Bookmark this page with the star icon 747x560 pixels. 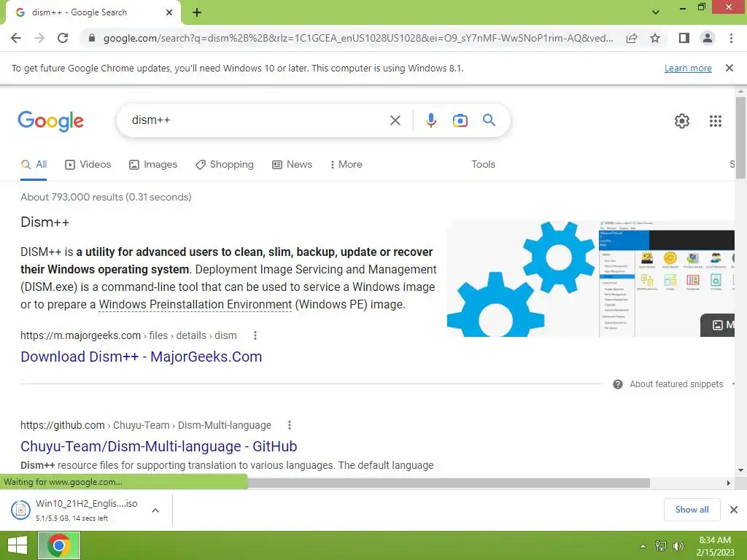point(655,38)
